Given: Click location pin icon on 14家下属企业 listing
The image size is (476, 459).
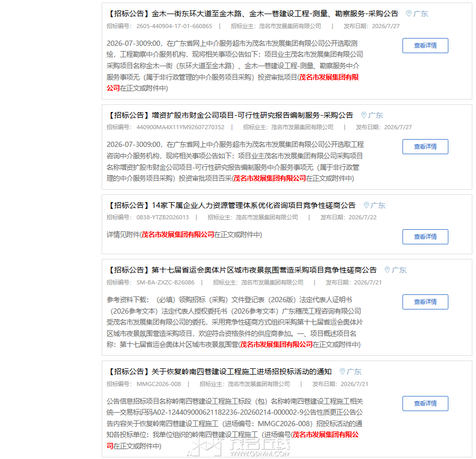Looking at the screenshot, I should (x=367, y=205).
